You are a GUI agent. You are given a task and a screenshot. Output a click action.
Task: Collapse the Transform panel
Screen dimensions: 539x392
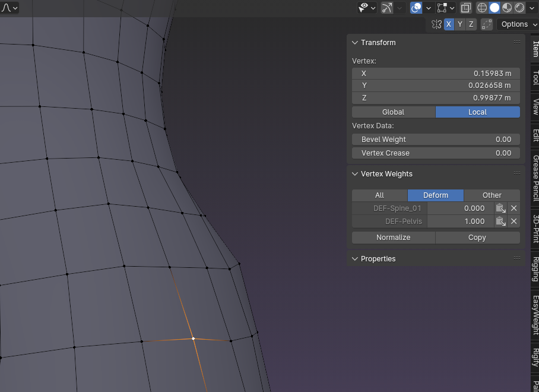(355, 42)
